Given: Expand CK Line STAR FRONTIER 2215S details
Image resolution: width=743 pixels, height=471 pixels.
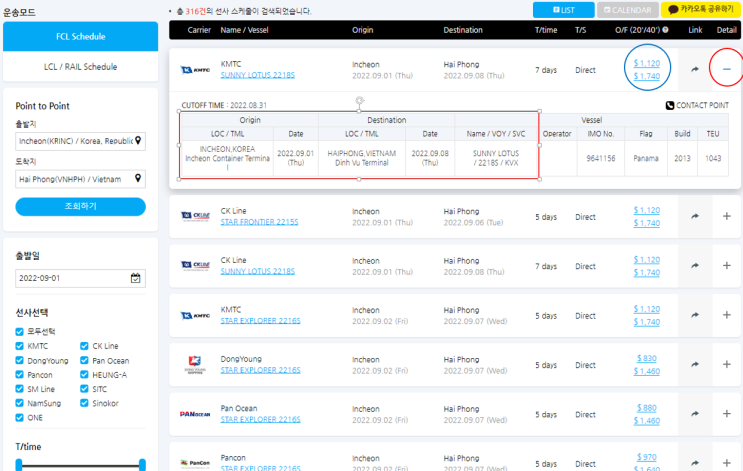Looking at the screenshot, I should [x=726, y=216].
